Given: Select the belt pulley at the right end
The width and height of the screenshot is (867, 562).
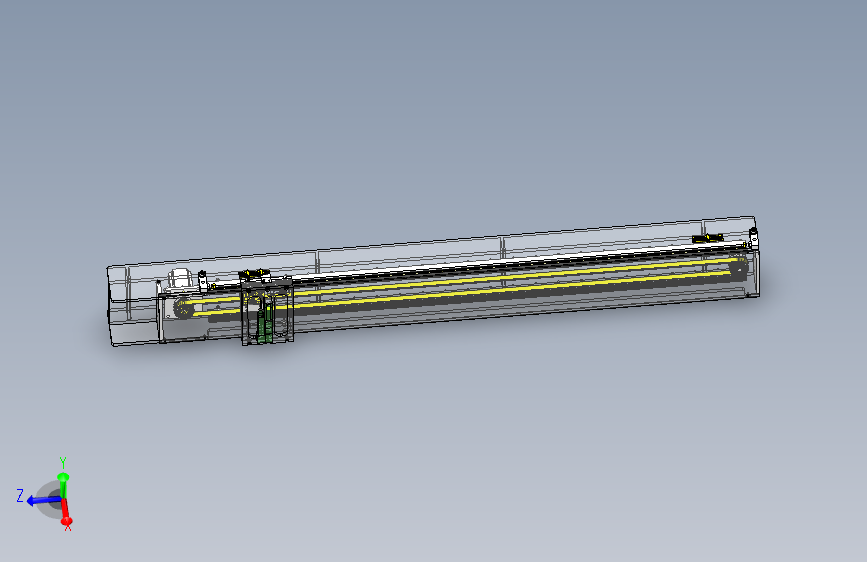Looking at the screenshot, I should click(739, 268).
